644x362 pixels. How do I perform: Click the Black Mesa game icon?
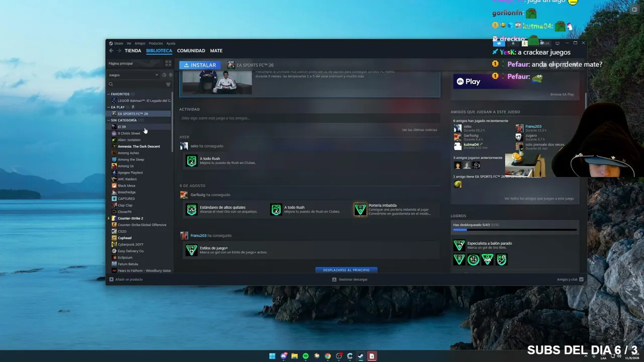(x=114, y=186)
